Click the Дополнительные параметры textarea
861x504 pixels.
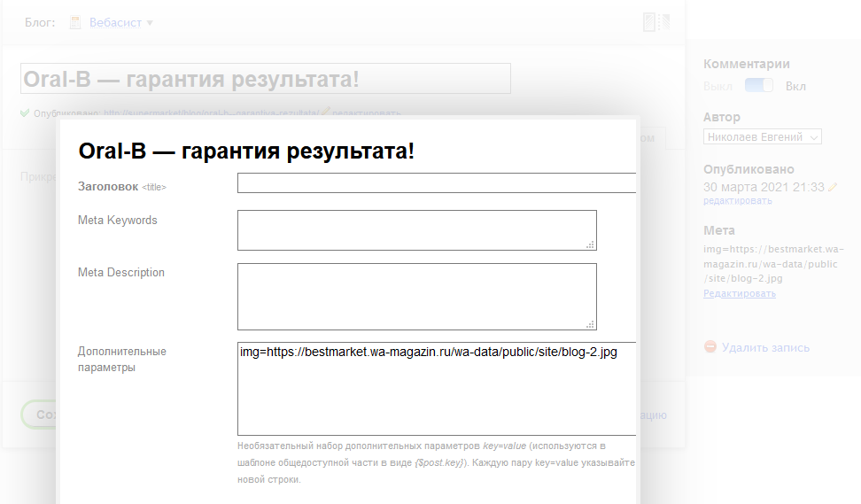[x=437, y=389]
